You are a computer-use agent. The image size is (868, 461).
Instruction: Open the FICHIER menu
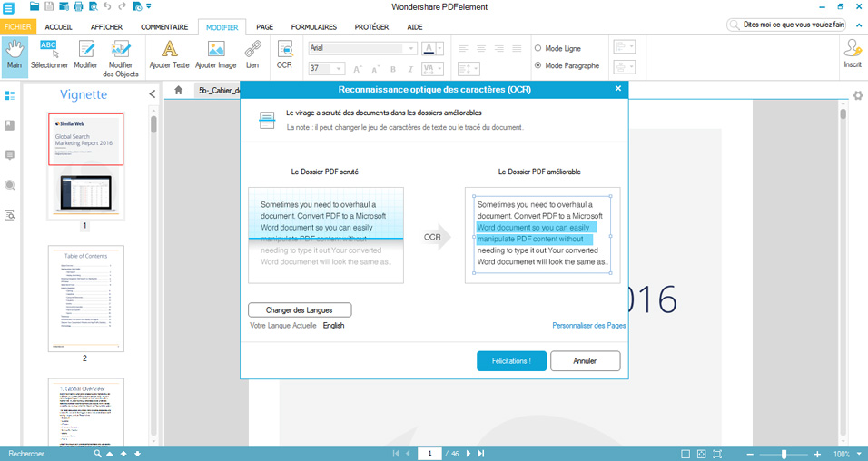(x=18, y=26)
